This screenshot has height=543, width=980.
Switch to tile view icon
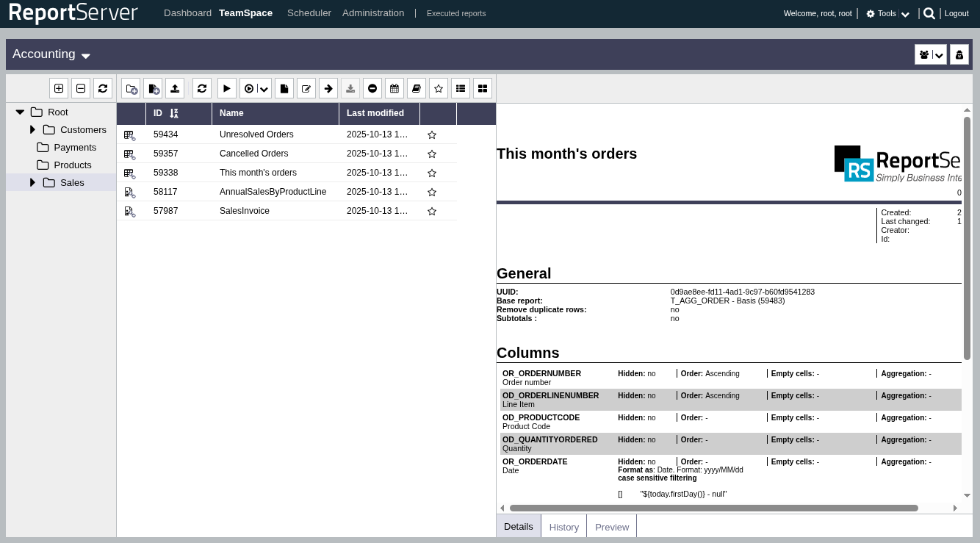(483, 88)
